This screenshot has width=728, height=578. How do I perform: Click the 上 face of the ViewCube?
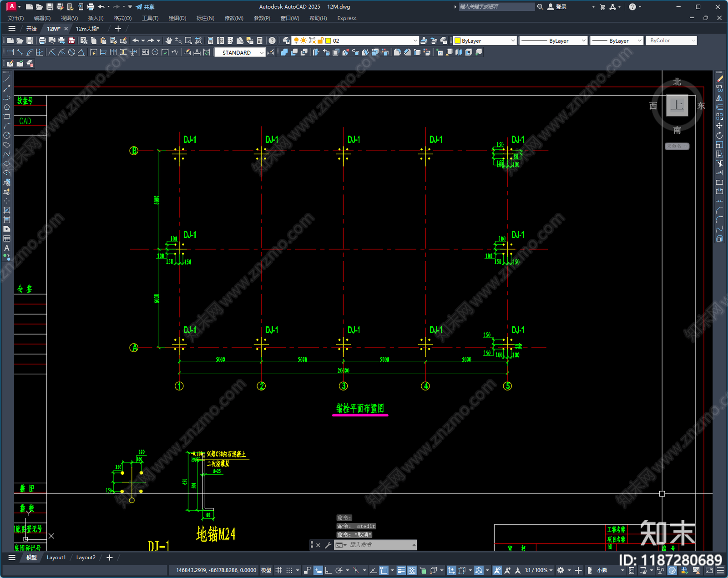click(677, 106)
